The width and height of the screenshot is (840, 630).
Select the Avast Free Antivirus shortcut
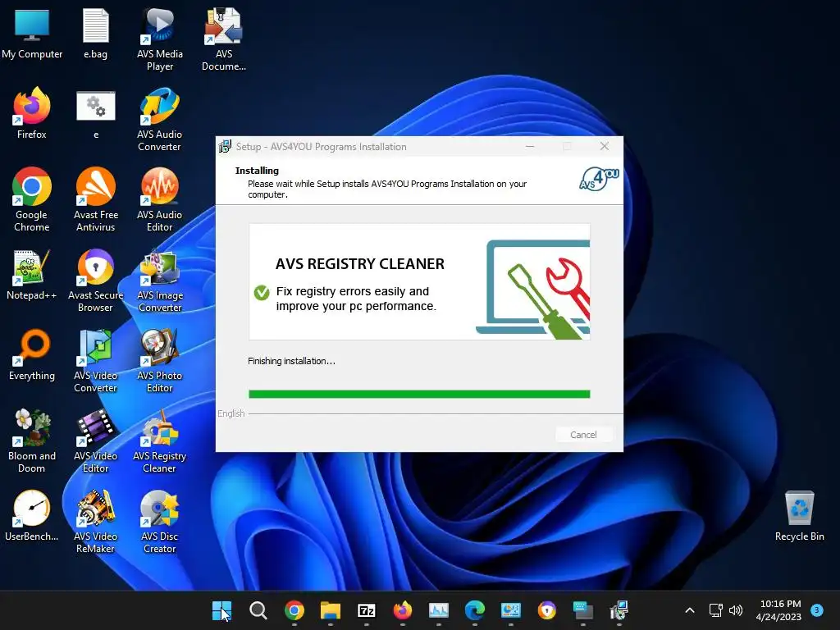click(95, 200)
